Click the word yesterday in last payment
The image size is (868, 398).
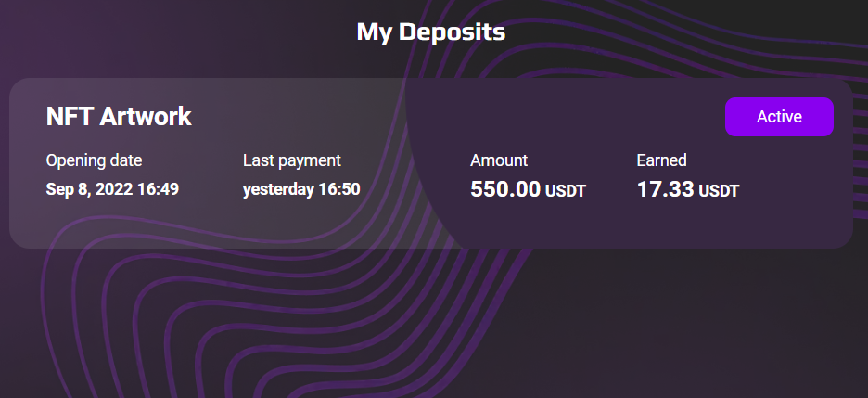(x=278, y=189)
